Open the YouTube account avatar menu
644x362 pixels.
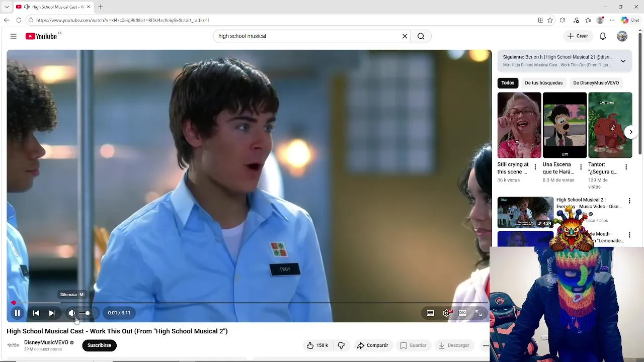click(x=622, y=36)
